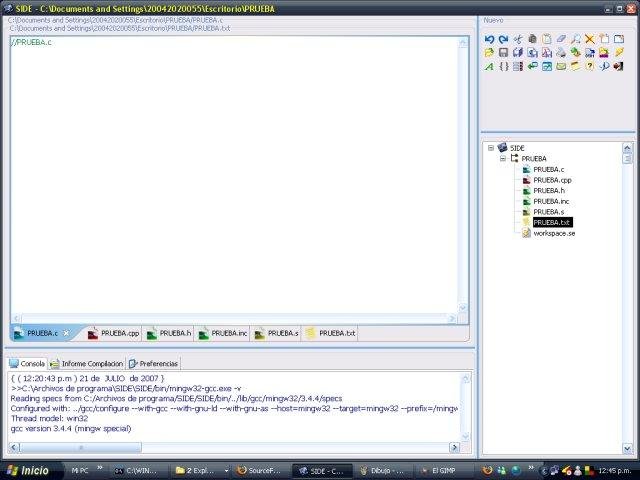Select PRUEBA.c in project tree
This screenshot has width=640, height=480.
click(x=549, y=169)
